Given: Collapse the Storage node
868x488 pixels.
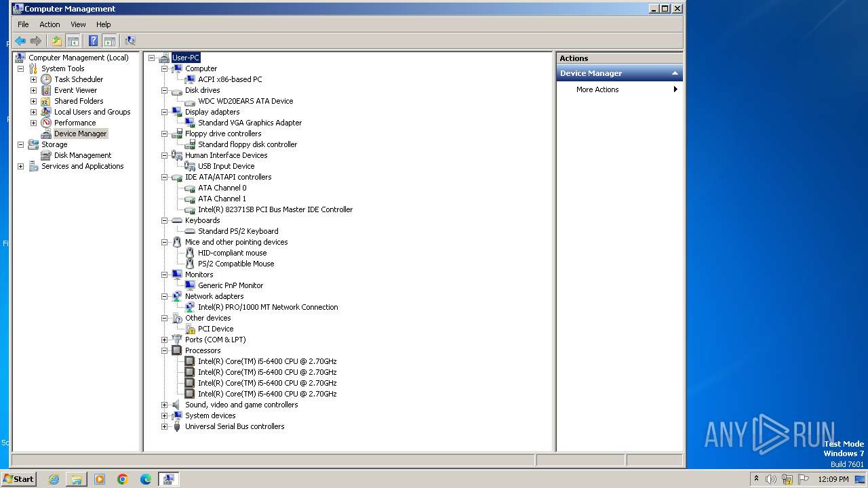Looking at the screenshot, I should [x=20, y=144].
